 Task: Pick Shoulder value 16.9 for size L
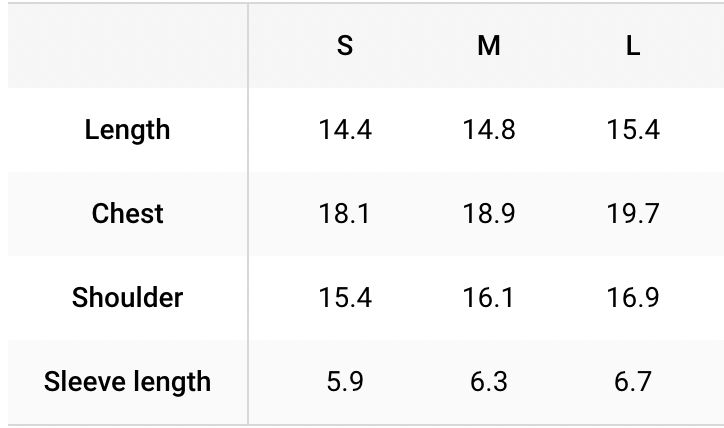click(633, 298)
